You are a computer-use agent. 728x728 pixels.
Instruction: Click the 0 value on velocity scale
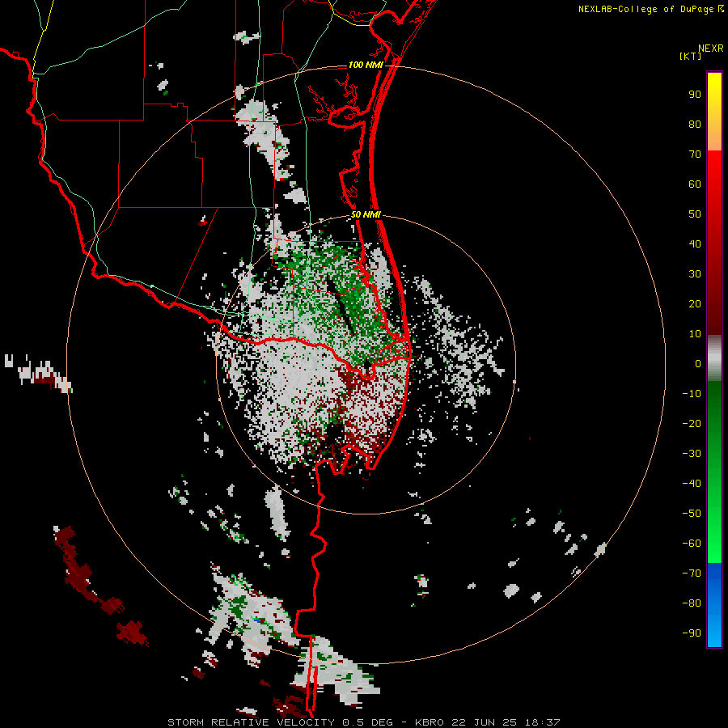click(698, 363)
